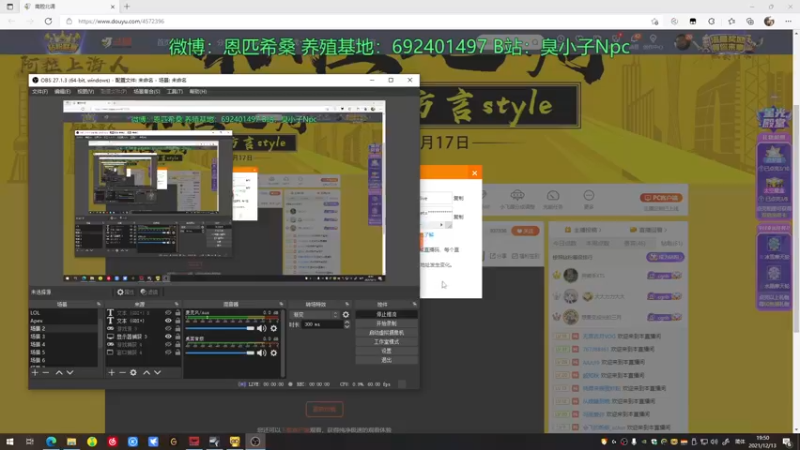Start the OBS virtual camera
800x450 pixels.
(x=386, y=333)
